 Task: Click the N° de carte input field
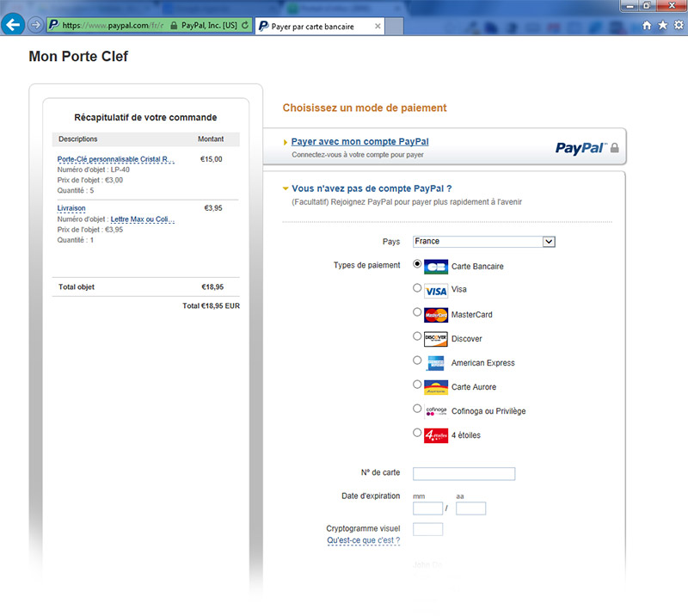point(464,473)
